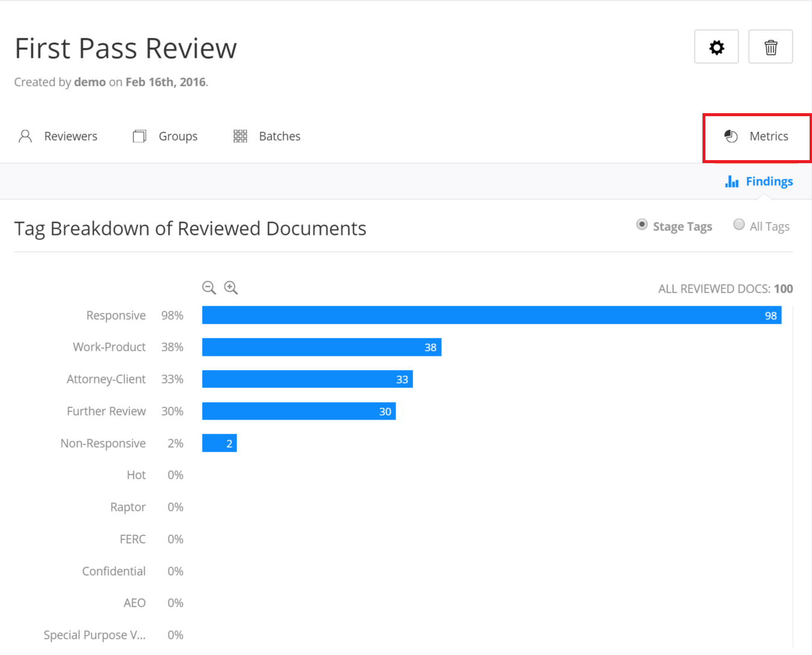This screenshot has width=812, height=655.
Task: Click the 33% percentage value
Action: coord(172,379)
